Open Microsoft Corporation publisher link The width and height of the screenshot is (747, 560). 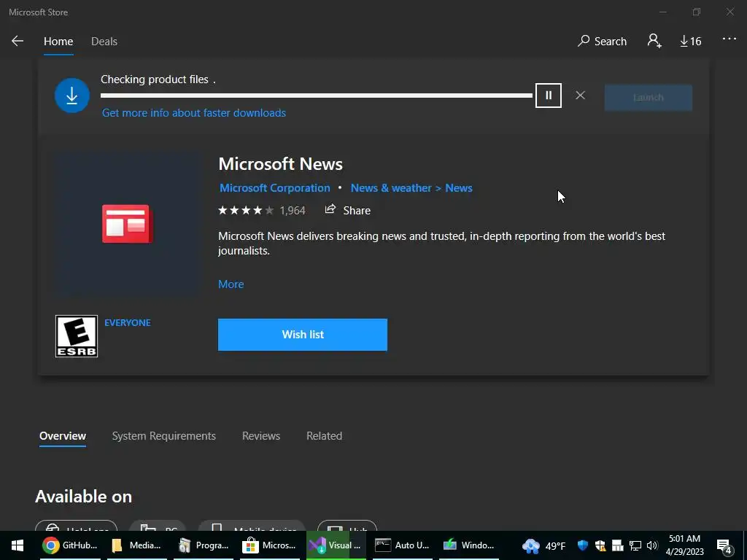275,187
